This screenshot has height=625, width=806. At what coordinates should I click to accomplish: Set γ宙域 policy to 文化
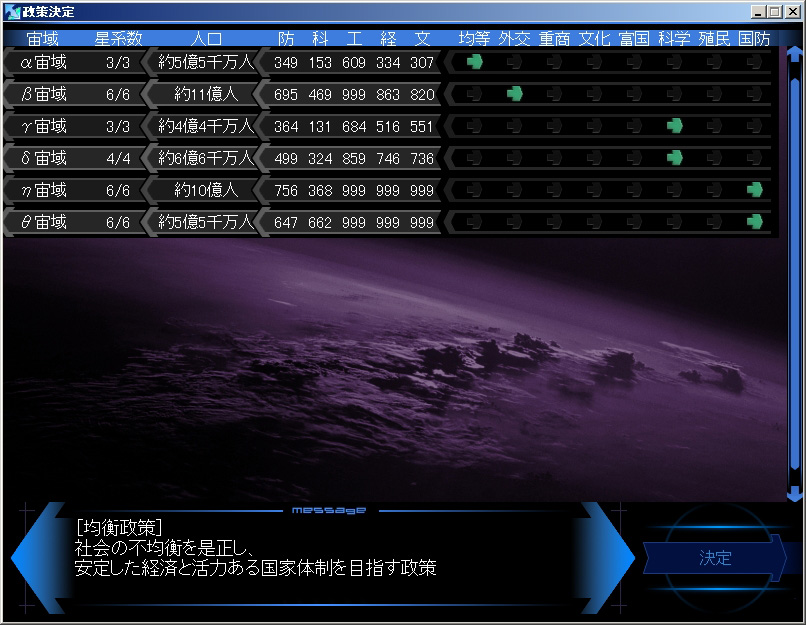594,126
